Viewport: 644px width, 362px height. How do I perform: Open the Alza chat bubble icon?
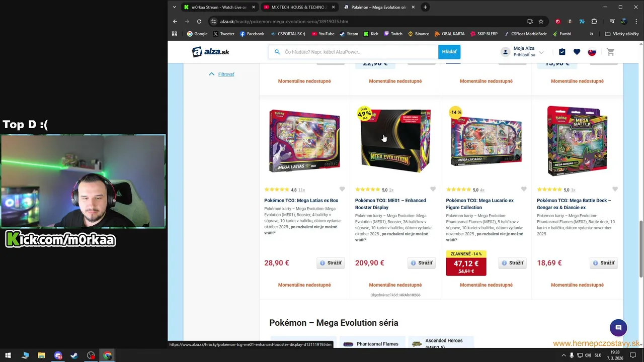[618, 327]
